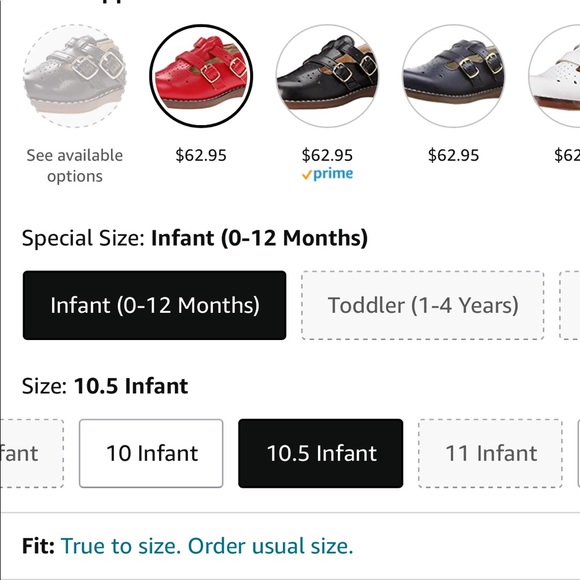Pick the navy blue shoe swatch
The width and height of the screenshot is (580, 580).
pos(453,76)
